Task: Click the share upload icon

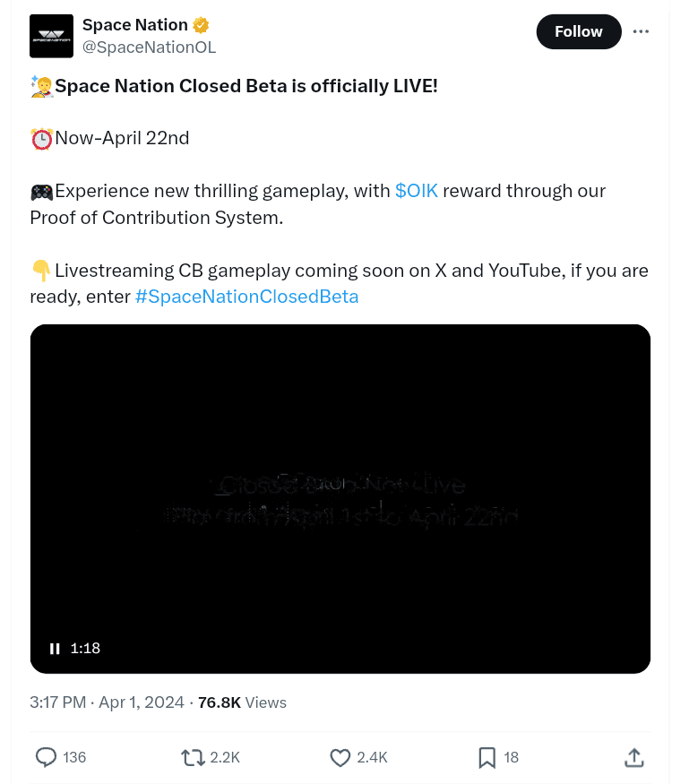Action: pyautogui.click(x=633, y=757)
